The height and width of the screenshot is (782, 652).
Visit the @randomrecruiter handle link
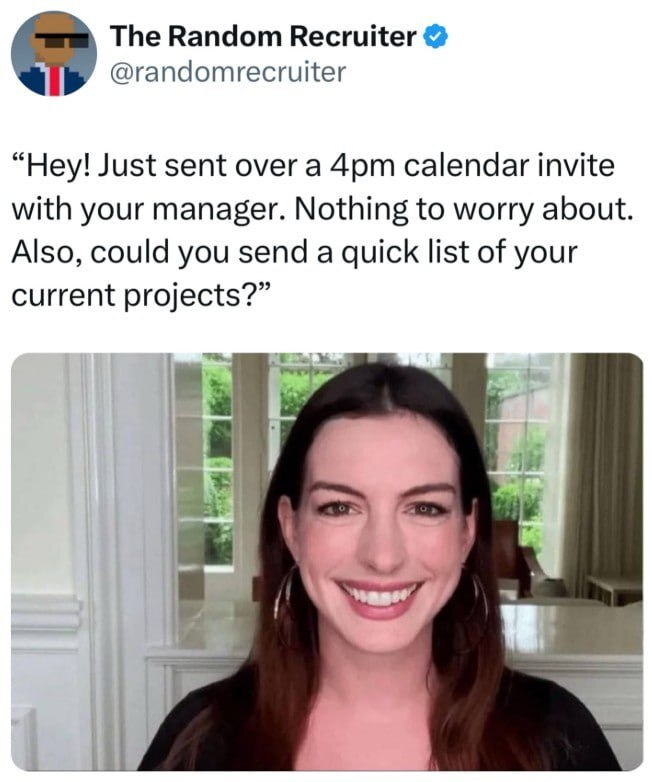pos(227,72)
